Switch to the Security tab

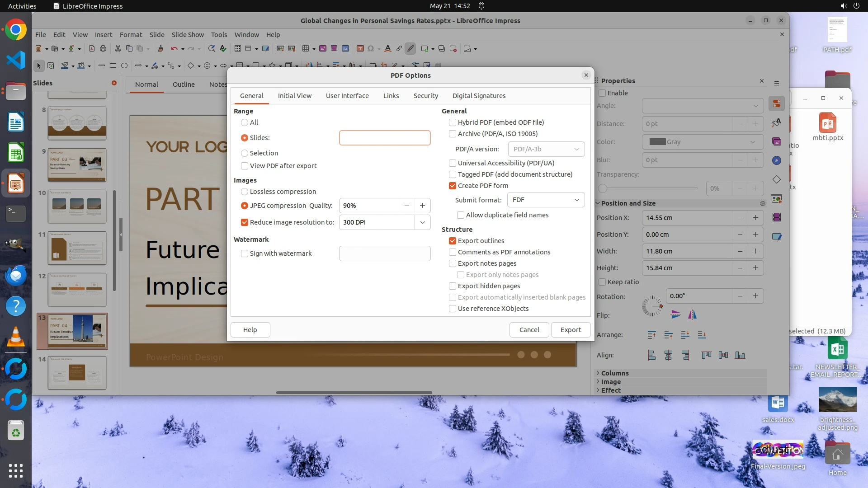click(425, 96)
